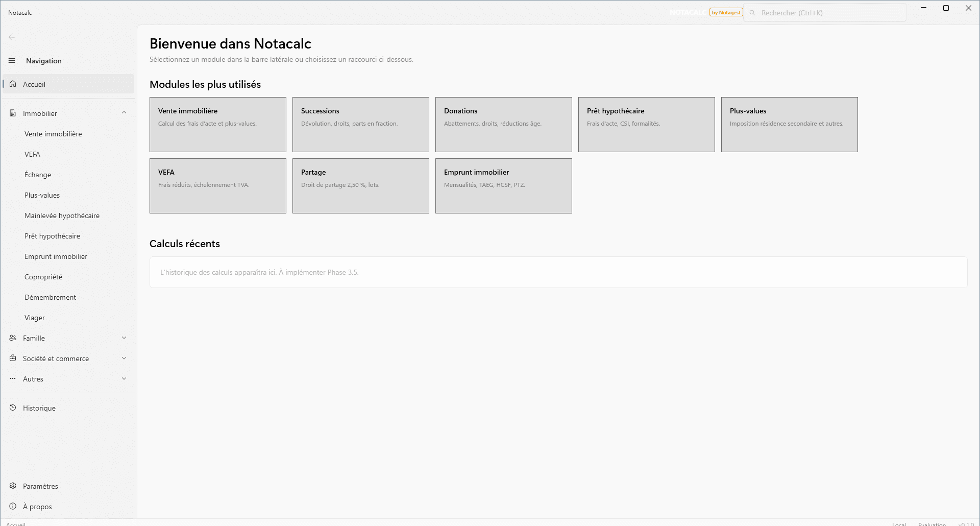Click the Autres ellipsis icon
Viewport: 980px width, 526px height.
coord(13,378)
